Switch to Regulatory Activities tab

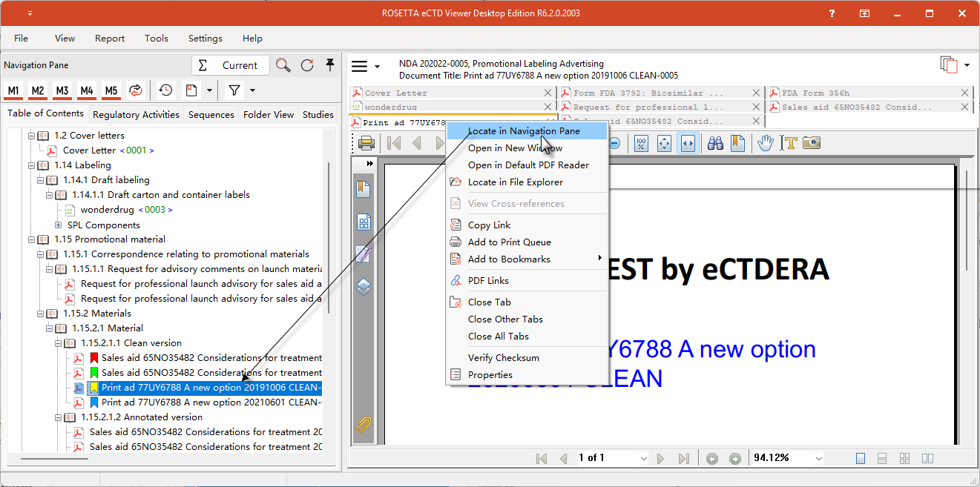click(136, 114)
